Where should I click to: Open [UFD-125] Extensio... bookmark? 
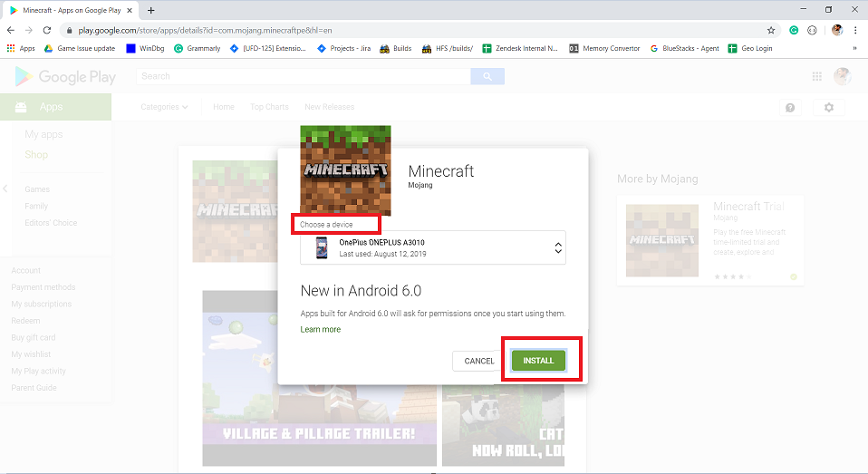(268, 48)
